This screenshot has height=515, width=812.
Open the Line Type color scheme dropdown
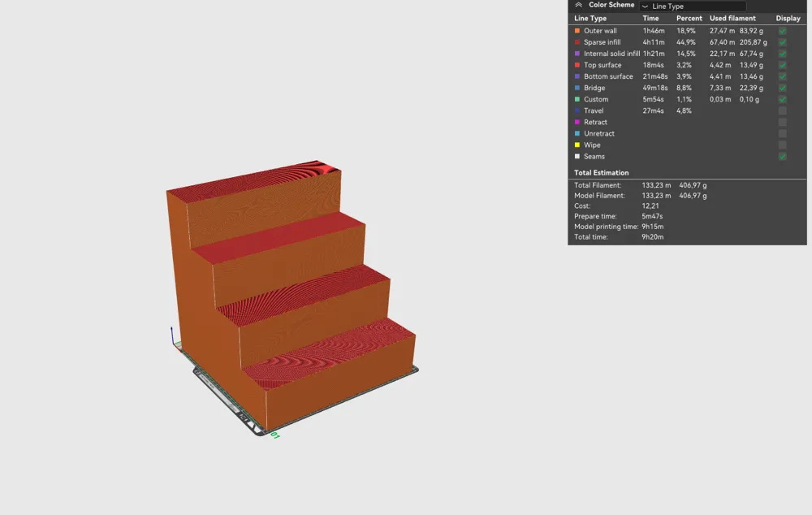pos(693,6)
